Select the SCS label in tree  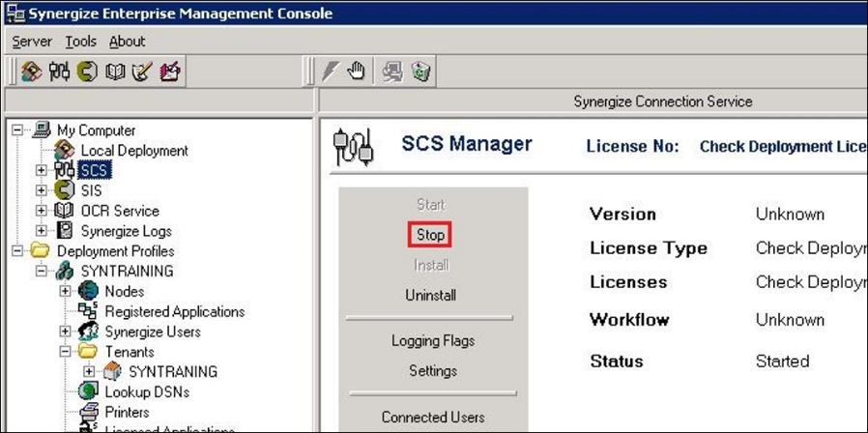(x=94, y=170)
